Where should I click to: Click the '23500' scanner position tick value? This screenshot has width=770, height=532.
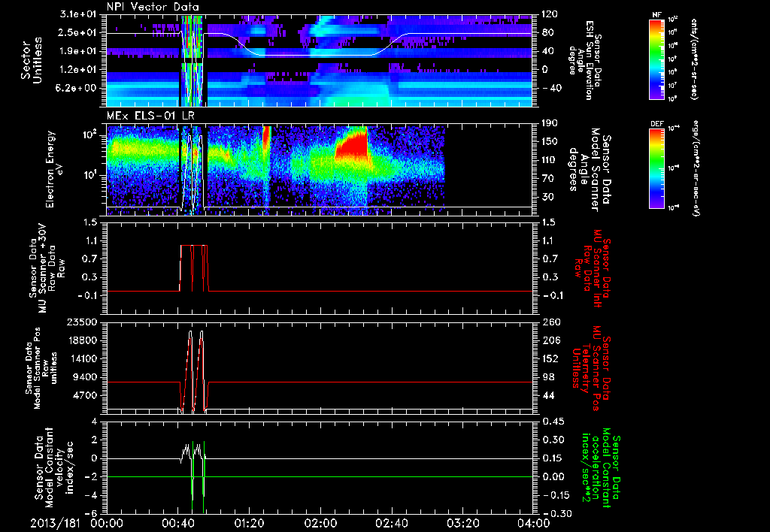(82, 322)
